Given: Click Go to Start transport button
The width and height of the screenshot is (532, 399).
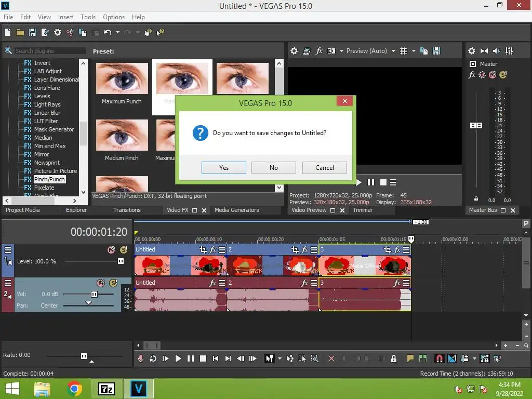Looking at the screenshot, I should pyautogui.click(x=216, y=358).
